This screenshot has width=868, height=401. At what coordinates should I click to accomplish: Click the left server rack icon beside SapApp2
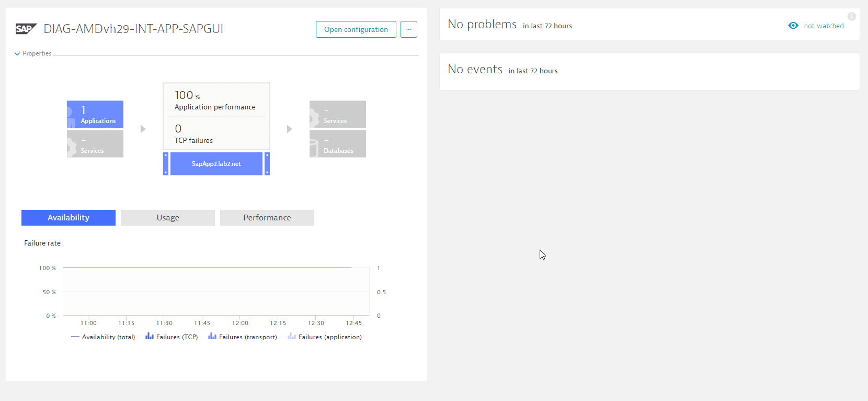[166, 164]
